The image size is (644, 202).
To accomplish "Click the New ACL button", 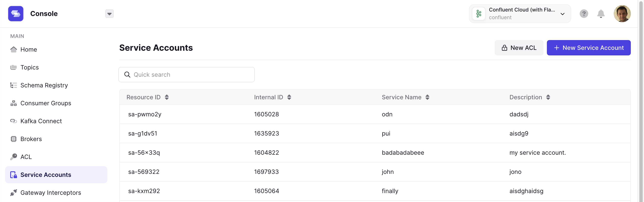I will point(519,48).
